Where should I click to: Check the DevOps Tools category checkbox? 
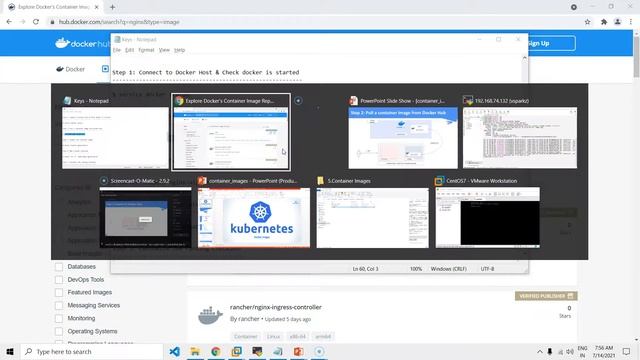coord(59,280)
